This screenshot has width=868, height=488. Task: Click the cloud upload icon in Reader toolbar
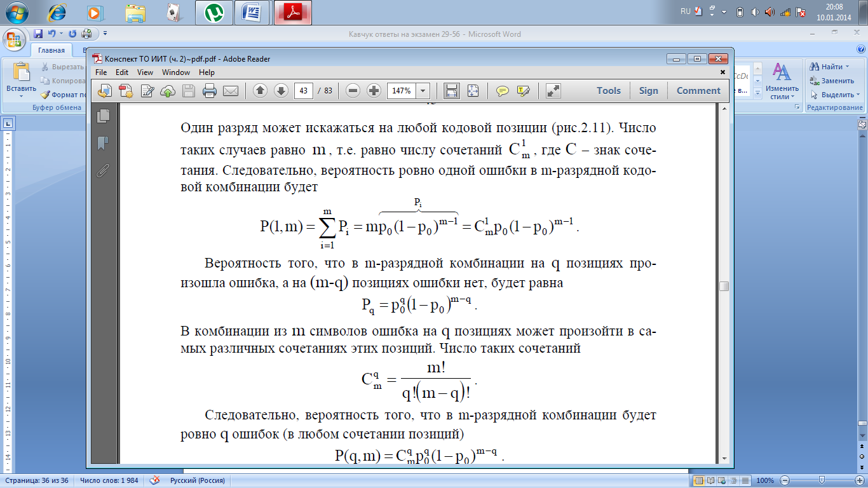[x=168, y=91]
